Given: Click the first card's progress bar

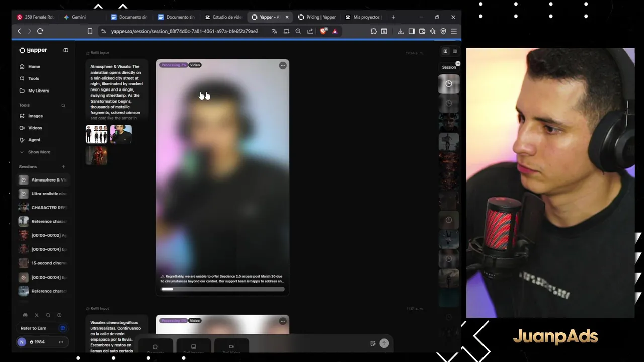Looking at the screenshot, I should click(222, 289).
